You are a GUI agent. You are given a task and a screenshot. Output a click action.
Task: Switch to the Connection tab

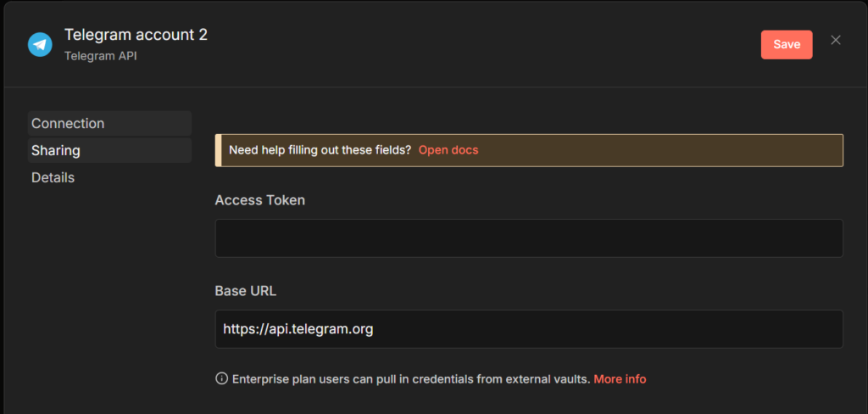pyautogui.click(x=68, y=123)
